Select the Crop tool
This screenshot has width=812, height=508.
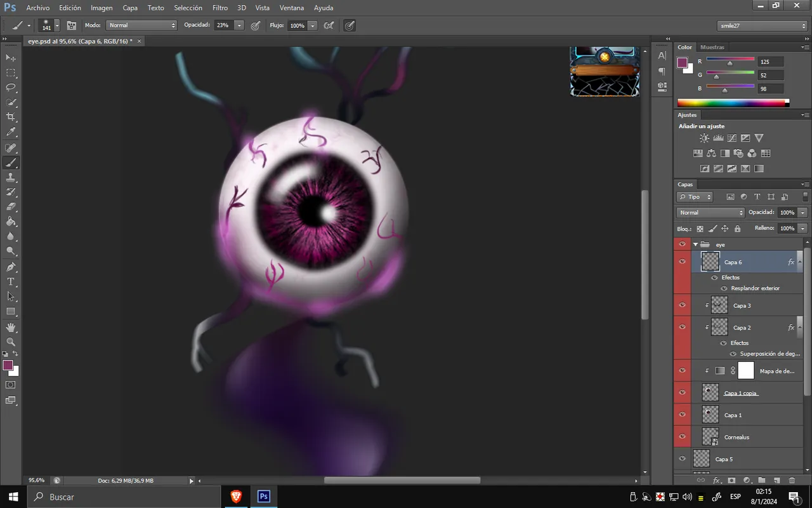coord(11,117)
